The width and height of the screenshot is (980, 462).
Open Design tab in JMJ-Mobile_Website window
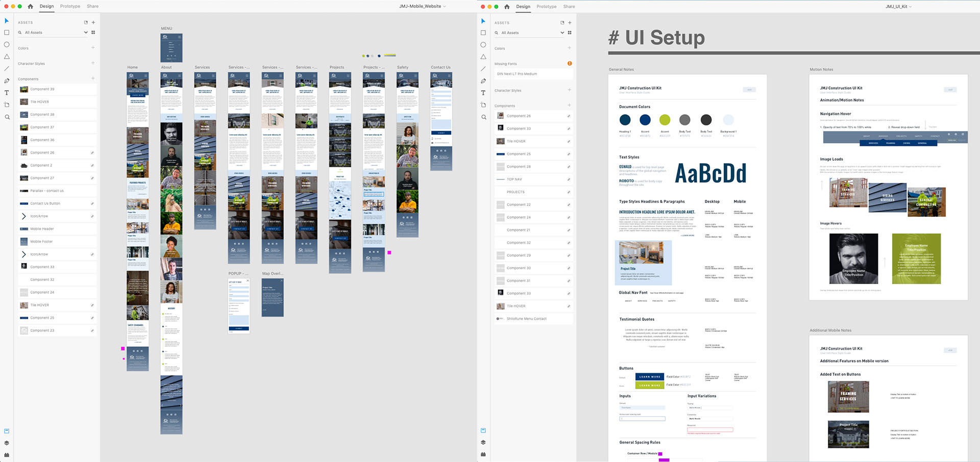(x=46, y=6)
